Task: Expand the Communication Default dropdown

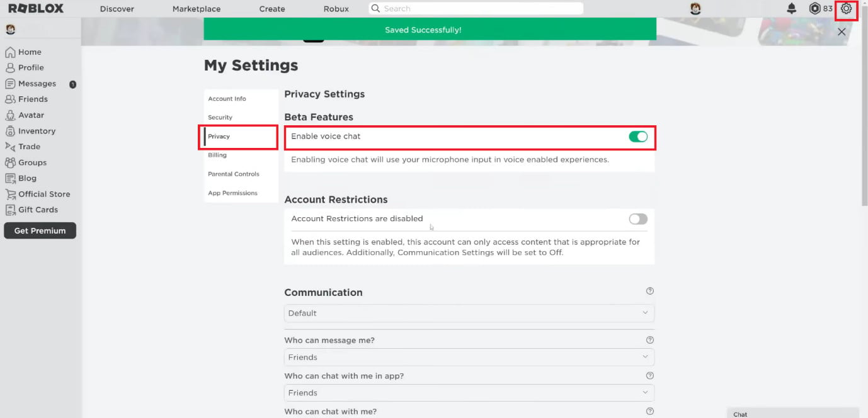Action: click(469, 313)
